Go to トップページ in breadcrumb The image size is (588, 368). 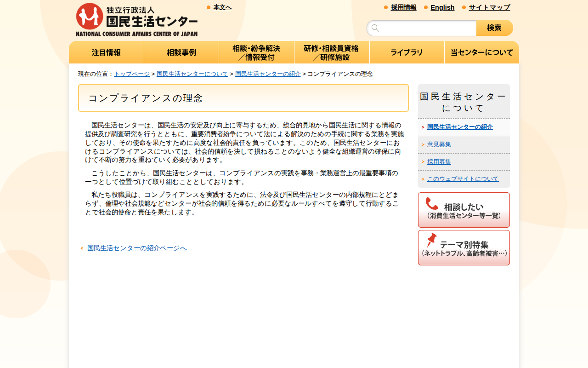pyautogui.click(x=132, y=74)
